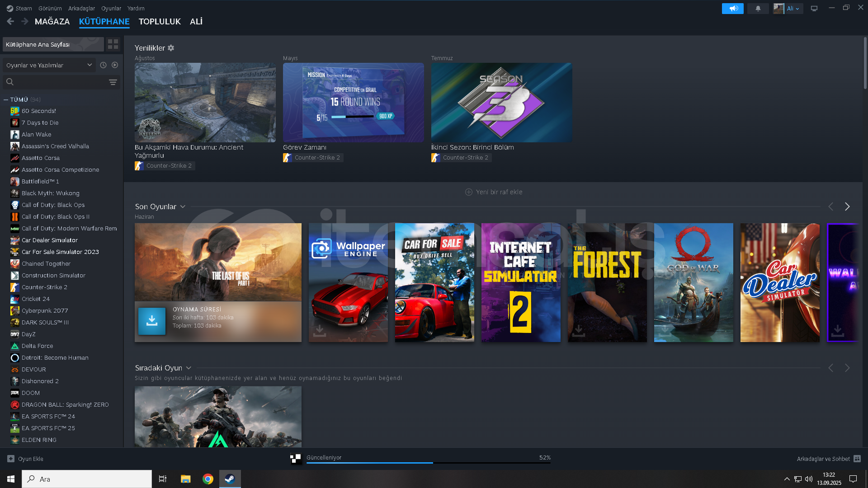This screenshot has height=488, width=868.
Task: Switch to the MAĞAZA tab
Action: click(52, 21)
